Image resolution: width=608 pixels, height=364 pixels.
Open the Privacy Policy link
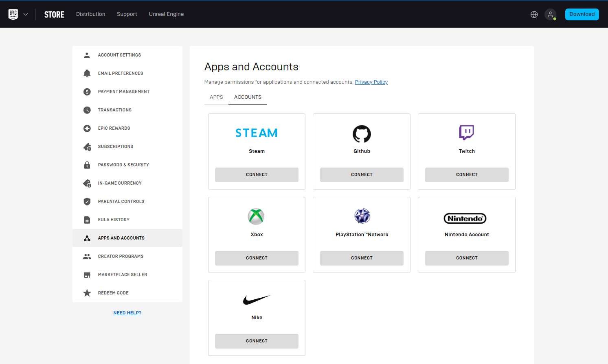[x=371, y=82]
